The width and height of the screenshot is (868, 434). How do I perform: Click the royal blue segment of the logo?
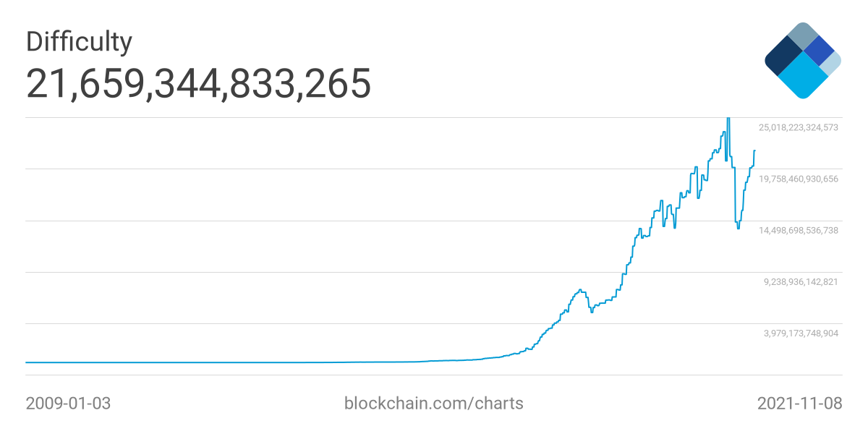pyautogui.click(x=819, y=50)
